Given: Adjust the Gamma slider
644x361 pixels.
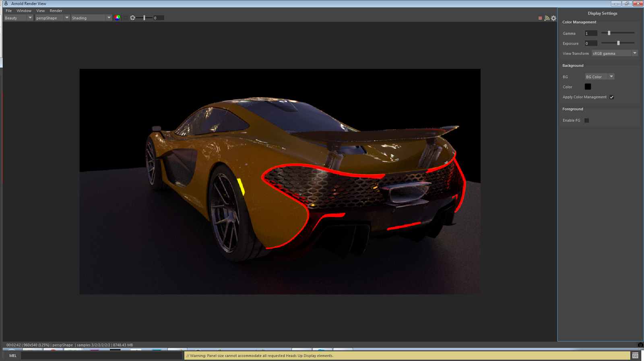Looking at the screenshot, I should [x=618, y=33].
